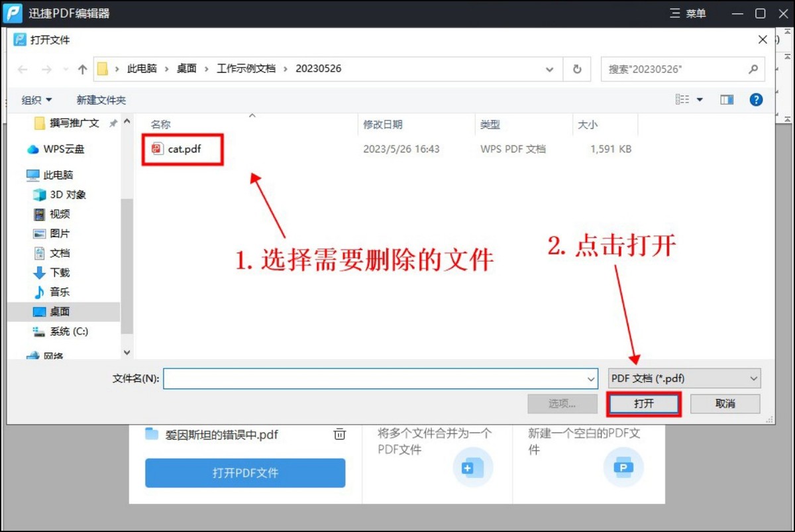
Task: Navigate to 工作示例文档 in the breadcrumb
Action: [x=246, y=68]
